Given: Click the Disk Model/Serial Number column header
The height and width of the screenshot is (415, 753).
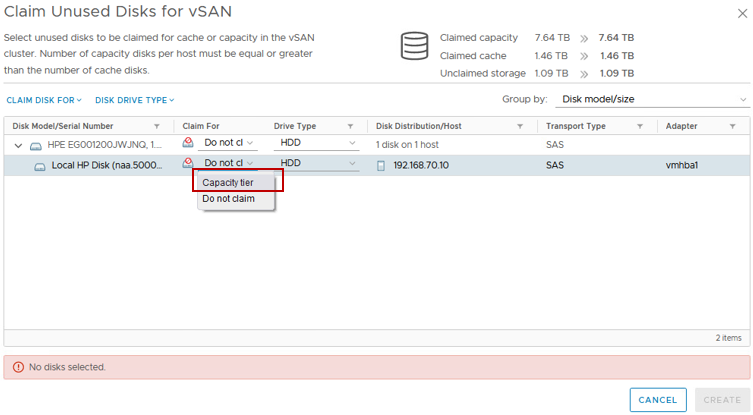Looking at the screenshot, I should point(63,126).
